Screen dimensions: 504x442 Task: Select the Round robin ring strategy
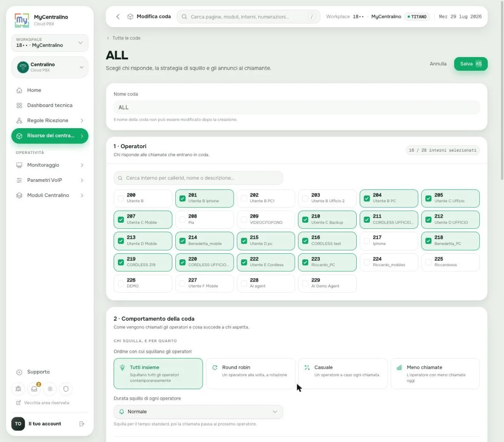pos(250,373)
